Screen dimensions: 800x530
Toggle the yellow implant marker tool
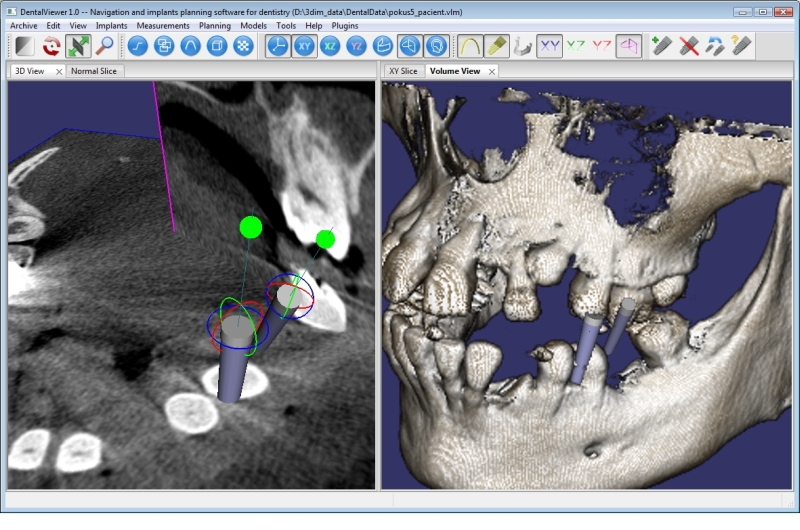[x=496, y=46]
